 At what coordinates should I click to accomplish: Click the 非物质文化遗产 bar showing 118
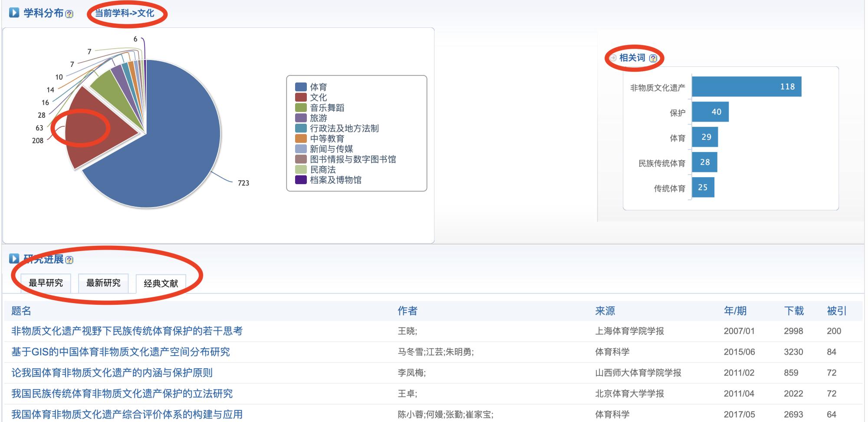[746, 87]
